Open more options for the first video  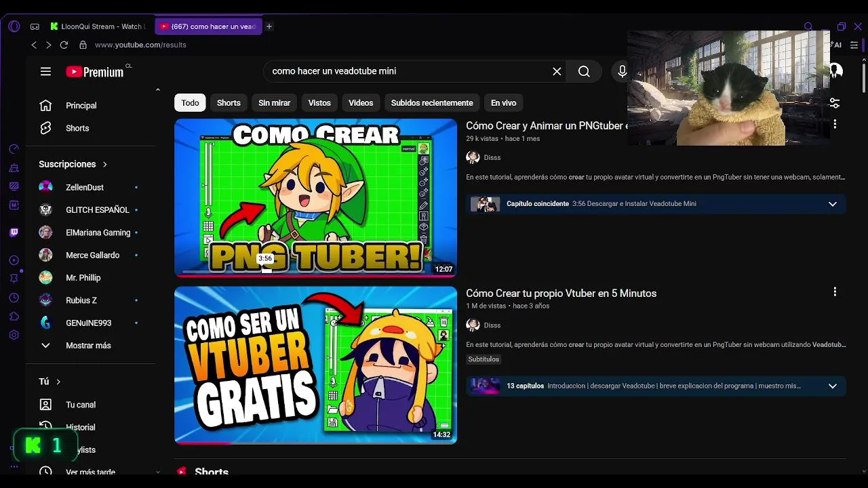point(835,124)
